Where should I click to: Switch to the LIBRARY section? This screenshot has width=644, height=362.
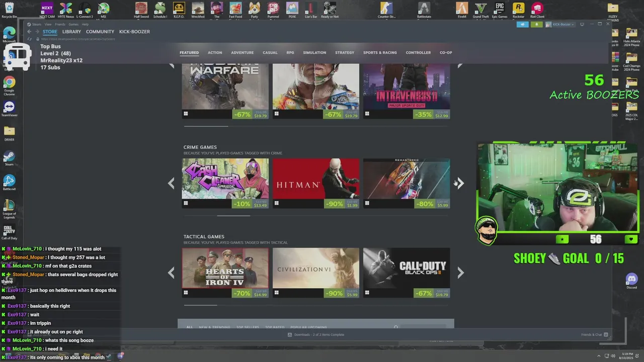(71, 32)
